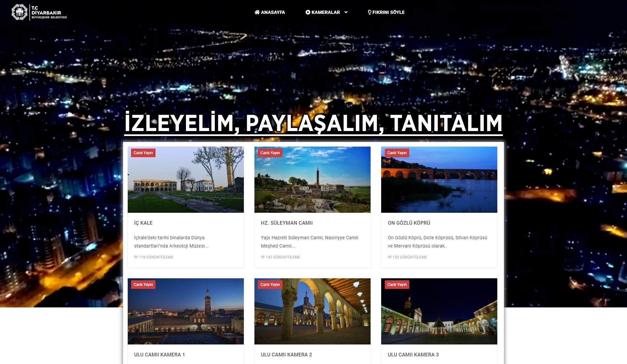
Task: Click the ULU CAMII KAMERA 2 title
Action: coord(287,355)
